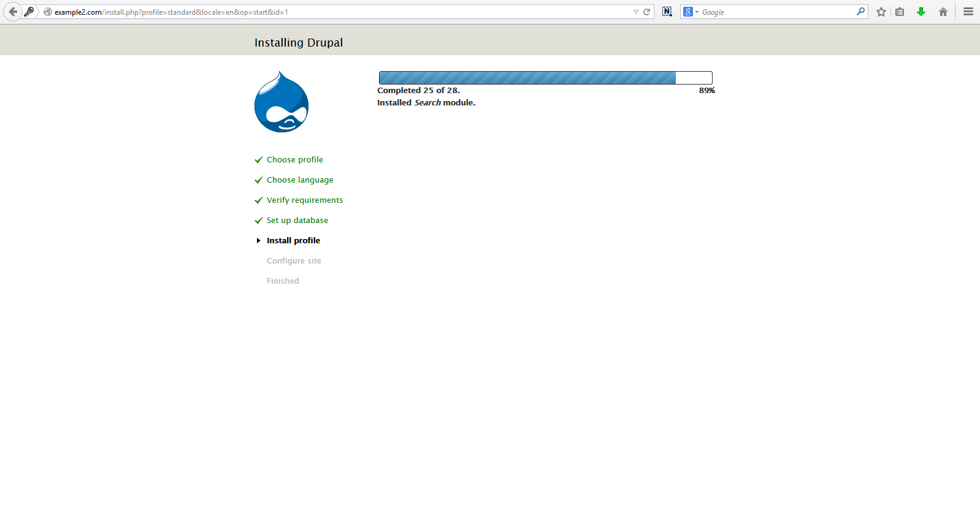The width and height of the screenshot is (980, 508).
Task: Click the OneNote clipper toolbar icon
Action: click(667, 12)
